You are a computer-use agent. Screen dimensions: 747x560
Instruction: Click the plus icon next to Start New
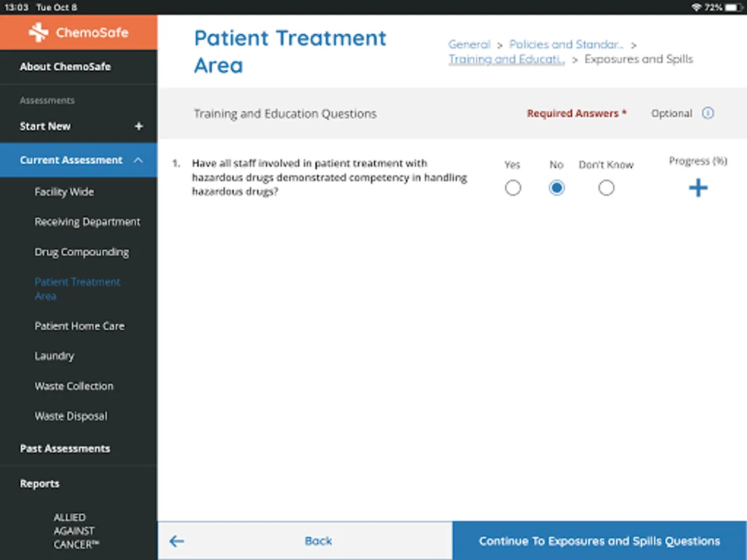coord(139,126)
